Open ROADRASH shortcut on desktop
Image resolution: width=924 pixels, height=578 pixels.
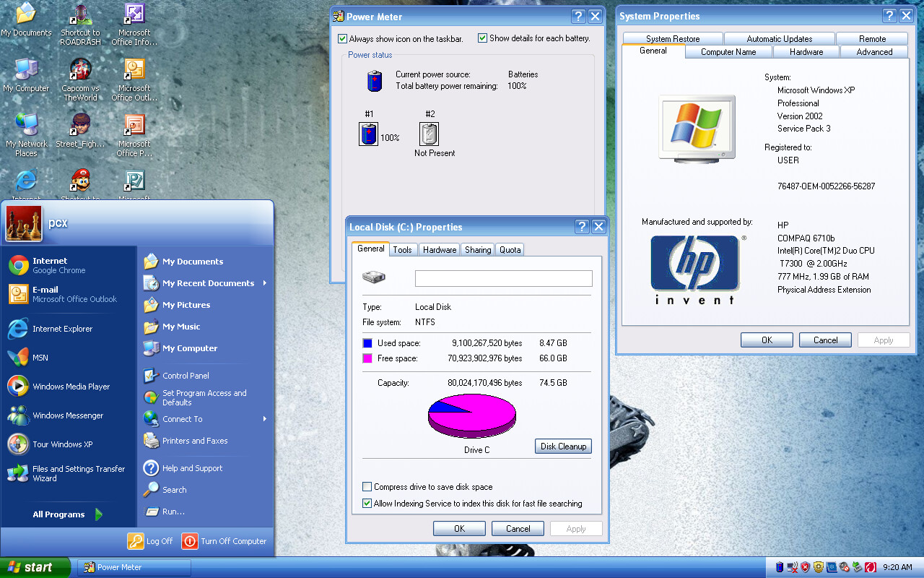[x=80, y=25]
